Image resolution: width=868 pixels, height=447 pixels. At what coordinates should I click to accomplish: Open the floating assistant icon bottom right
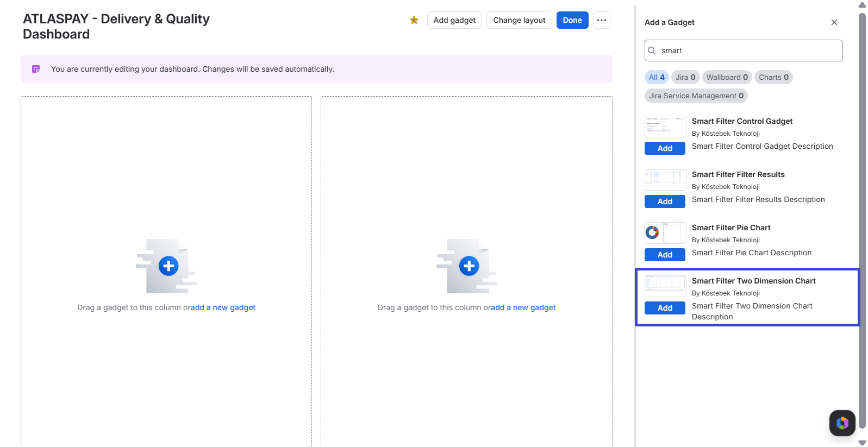842,423
